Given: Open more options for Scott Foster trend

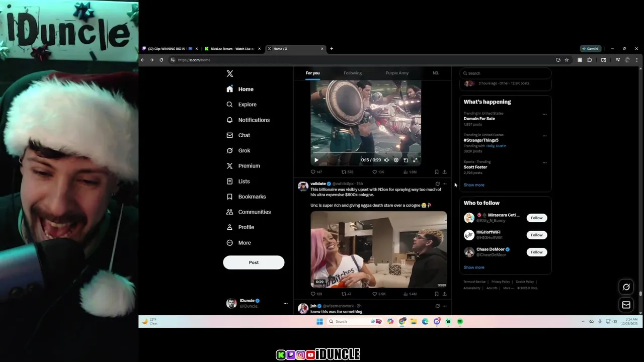Looking at the screenshot, I should coord(544,162).
